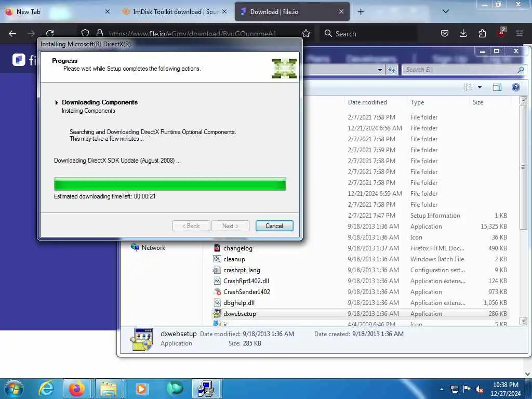Sort by Type column header

[437, 102]
